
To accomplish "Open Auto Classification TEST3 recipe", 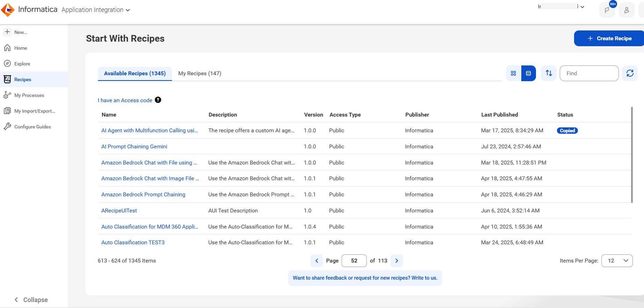I will (x=133, y=243).
